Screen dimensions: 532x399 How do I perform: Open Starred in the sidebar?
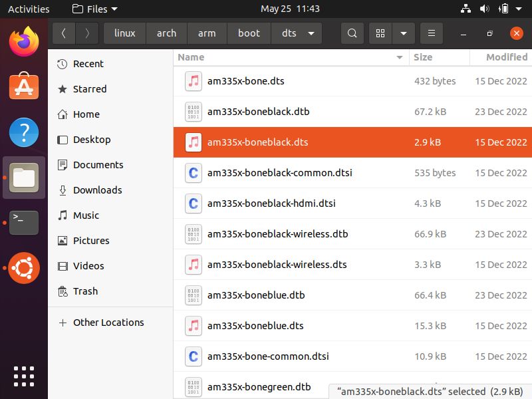coord(110,89)
